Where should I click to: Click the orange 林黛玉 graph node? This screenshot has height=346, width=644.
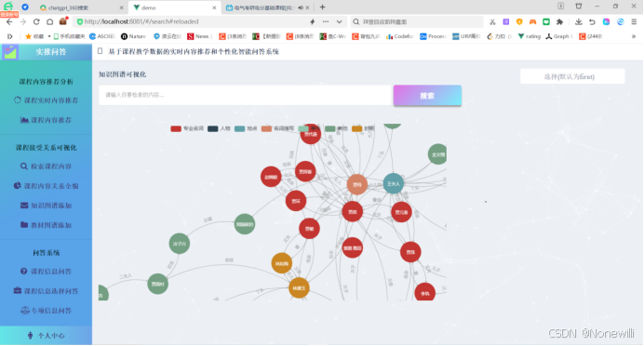pyautogui.click(x=299, y=288)
